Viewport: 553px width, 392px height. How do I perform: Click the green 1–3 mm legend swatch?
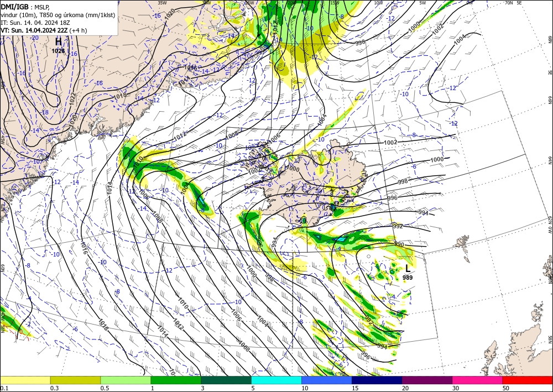[176, 380]
